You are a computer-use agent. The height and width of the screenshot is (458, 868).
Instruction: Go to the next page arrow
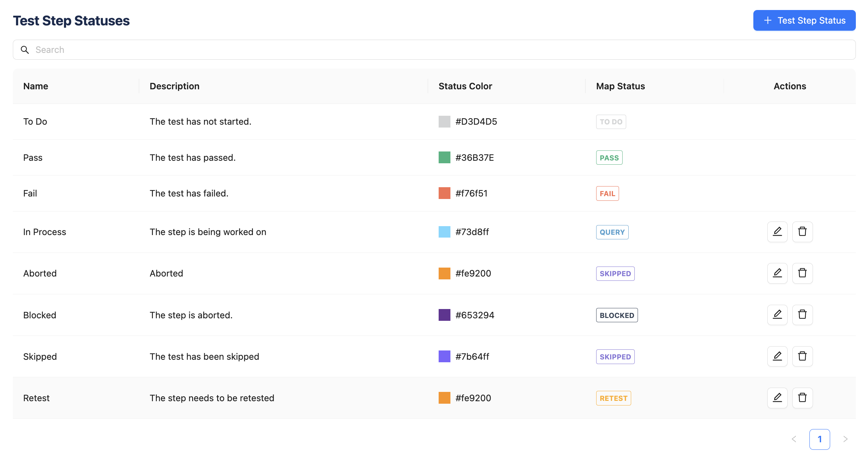click(x=845, y=439)
